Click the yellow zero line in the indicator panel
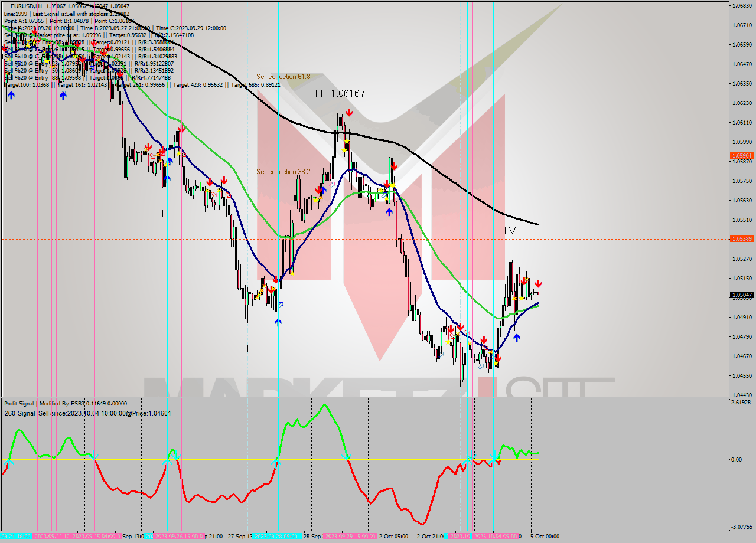Viewport: 756px width, 543px height. coord(207,458)
